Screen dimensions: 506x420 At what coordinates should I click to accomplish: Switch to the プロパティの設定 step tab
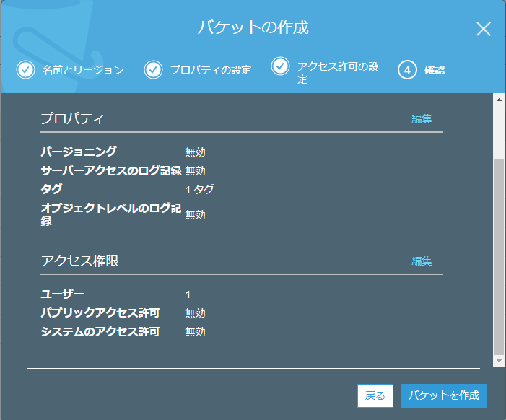point(211,70)
